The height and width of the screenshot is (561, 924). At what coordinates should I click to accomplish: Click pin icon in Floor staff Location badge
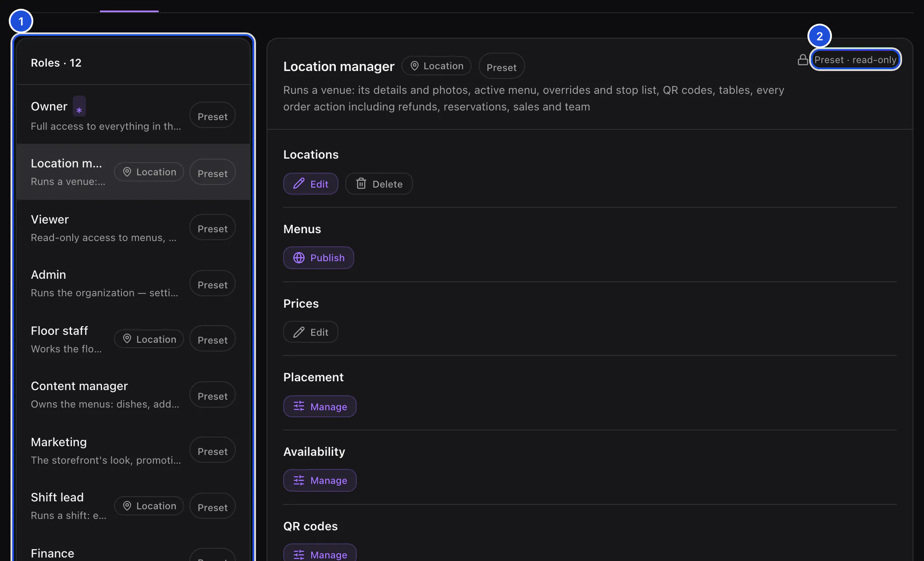(x=127, y=339)
